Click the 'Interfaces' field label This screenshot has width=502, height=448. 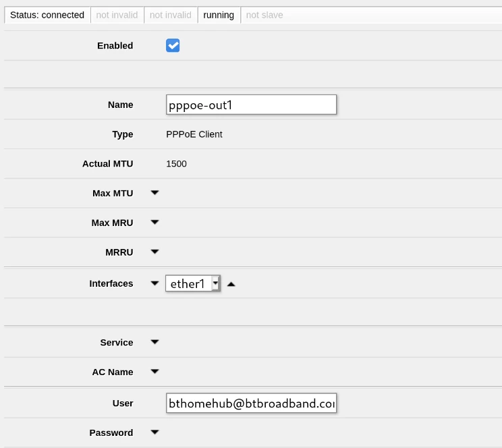(111, 283)
